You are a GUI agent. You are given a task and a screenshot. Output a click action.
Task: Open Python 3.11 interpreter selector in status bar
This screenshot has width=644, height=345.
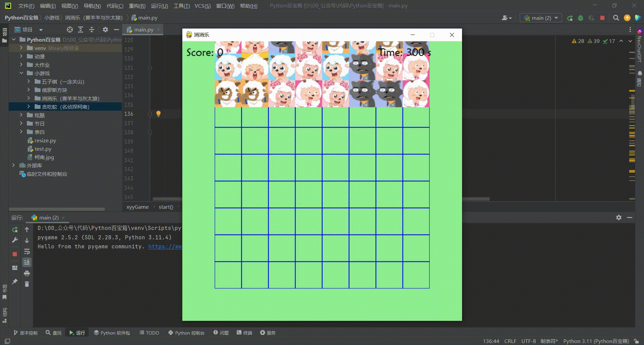point(596,341)
